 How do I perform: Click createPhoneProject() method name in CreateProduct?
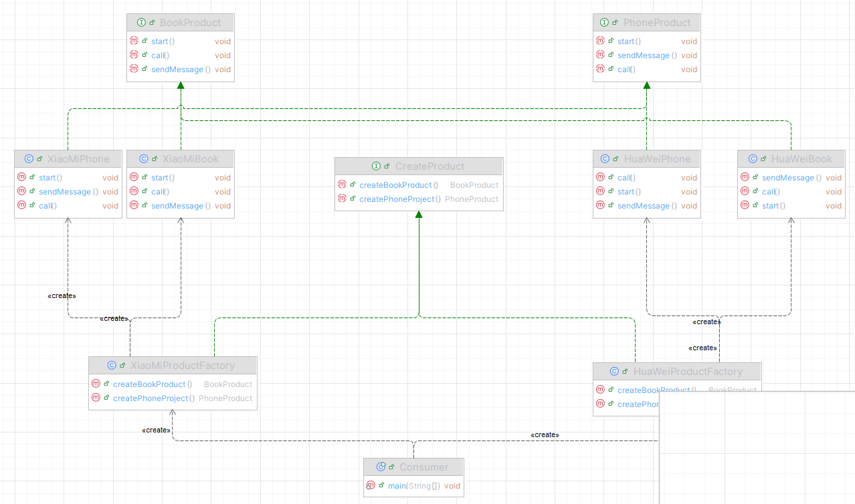400,199
